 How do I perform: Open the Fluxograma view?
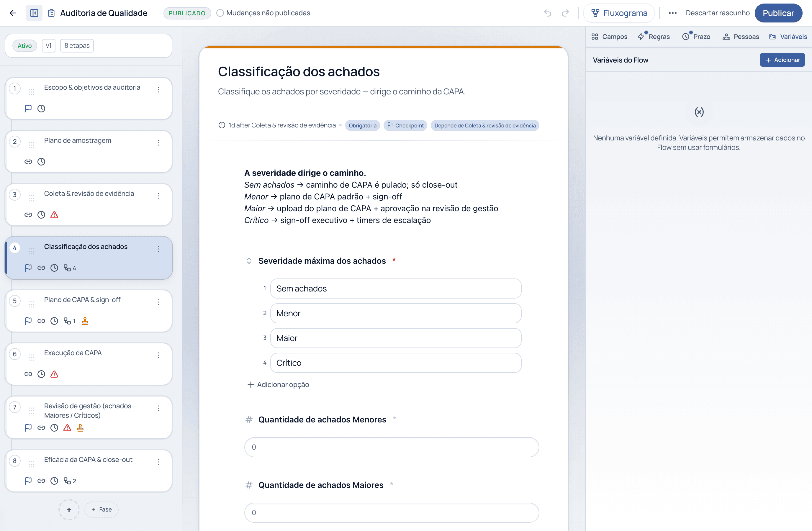point(619,13)
